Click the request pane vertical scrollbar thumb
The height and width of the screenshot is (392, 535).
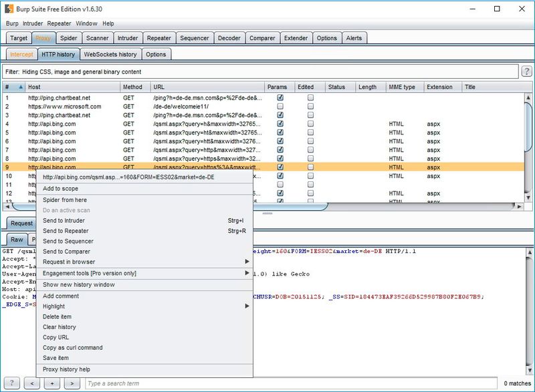[x=530, y=310]
